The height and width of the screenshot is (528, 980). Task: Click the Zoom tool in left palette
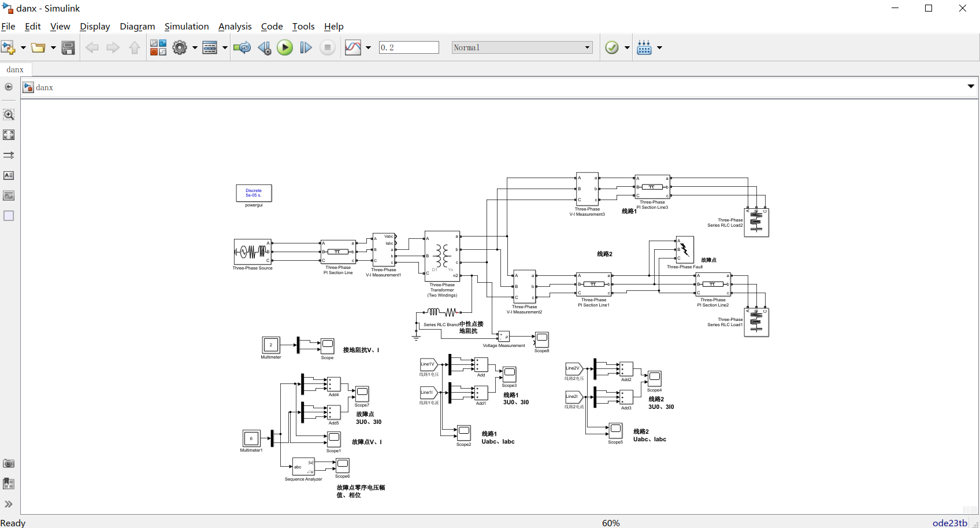[x=9, y=115]
